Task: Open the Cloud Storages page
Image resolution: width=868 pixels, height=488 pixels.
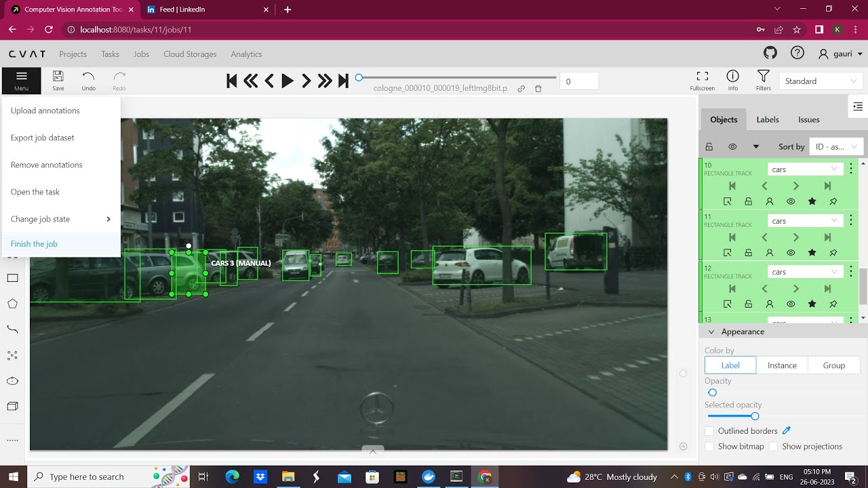Action: (190, 54)
